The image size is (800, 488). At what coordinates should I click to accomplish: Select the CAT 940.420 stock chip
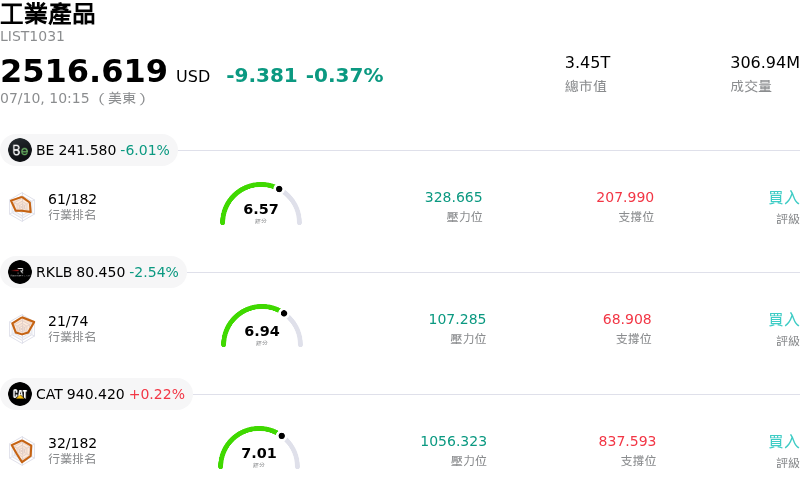pos(96,394)
